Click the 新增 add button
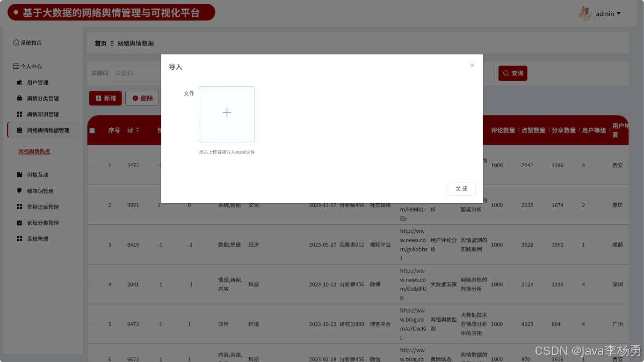 (x=106, y=98)
